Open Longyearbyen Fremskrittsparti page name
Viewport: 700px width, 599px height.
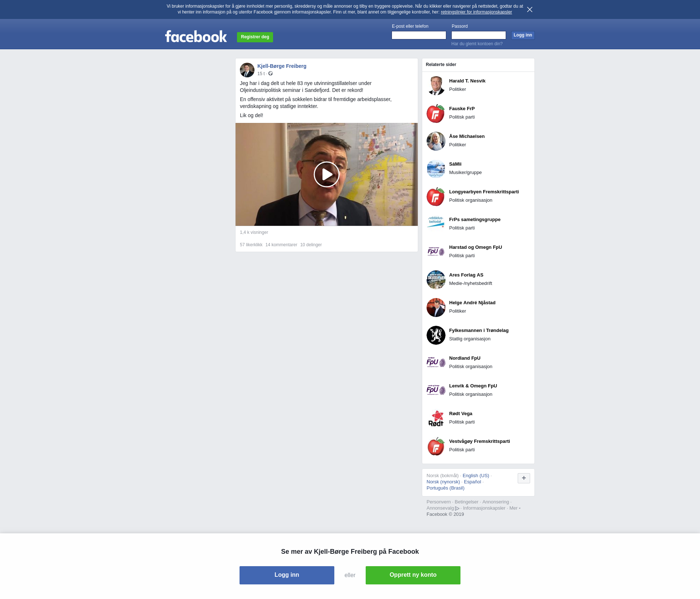point(484,192)
